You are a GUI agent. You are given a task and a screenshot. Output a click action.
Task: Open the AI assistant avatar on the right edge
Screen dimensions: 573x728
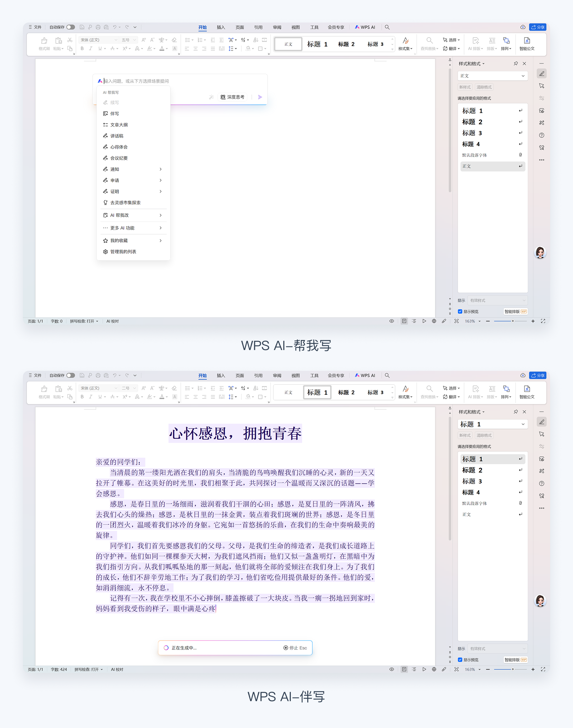coord(541,253)
